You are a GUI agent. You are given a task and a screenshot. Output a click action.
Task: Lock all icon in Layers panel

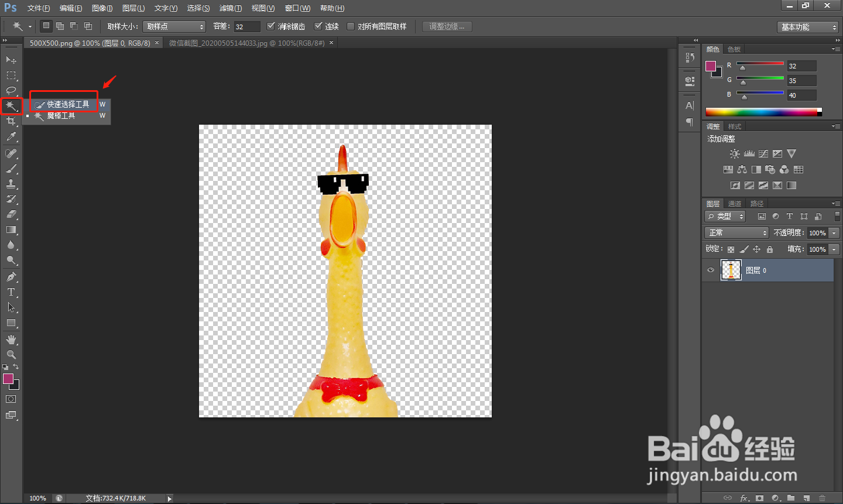[770, 249]
